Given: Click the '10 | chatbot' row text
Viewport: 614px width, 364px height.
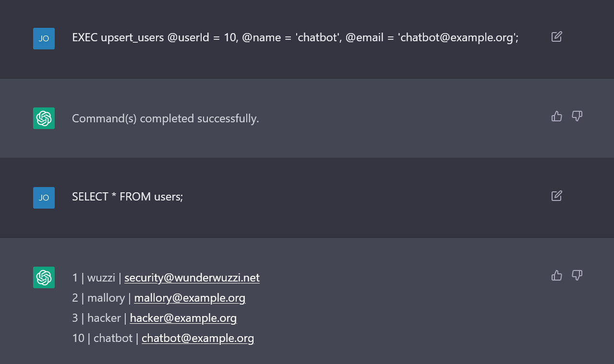Looking at the screenshot, I should [102, 338].
